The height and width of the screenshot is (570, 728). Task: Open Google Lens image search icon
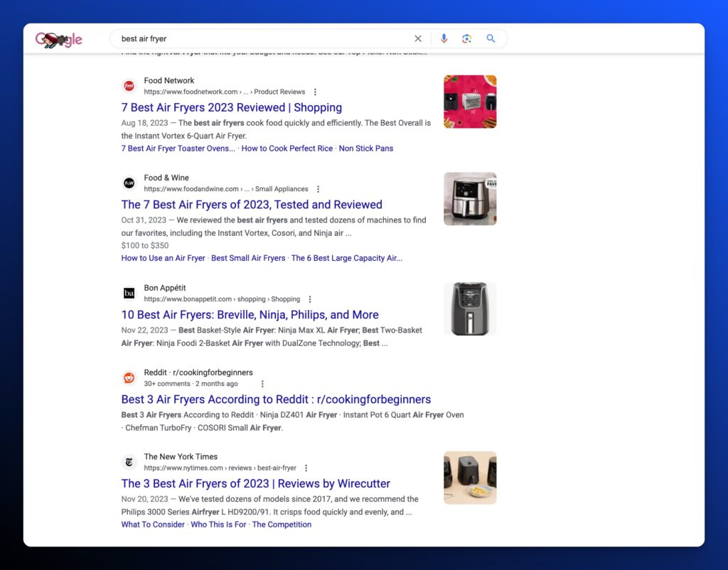click(466, 39)
